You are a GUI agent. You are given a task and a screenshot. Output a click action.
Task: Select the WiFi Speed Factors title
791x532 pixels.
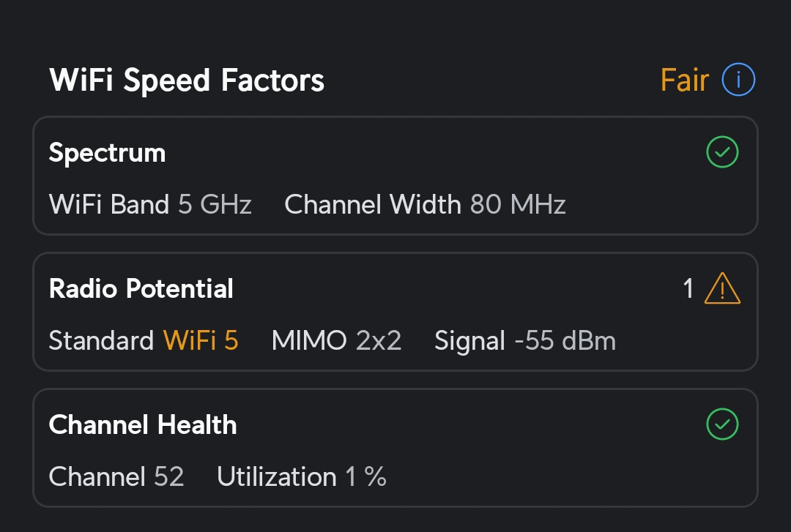click(x=187, y=80)
